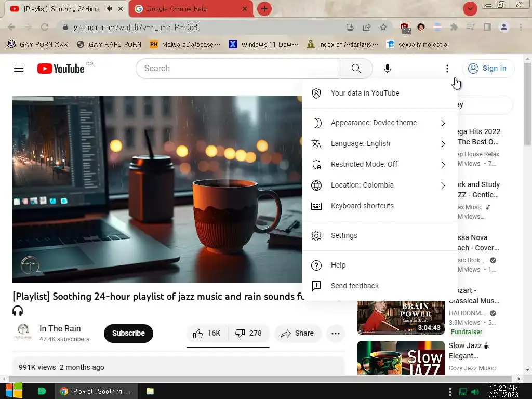This screenshot has height=399, width=532.
Task: Open the extension with the 17 badge
Action: click(405, 28)
